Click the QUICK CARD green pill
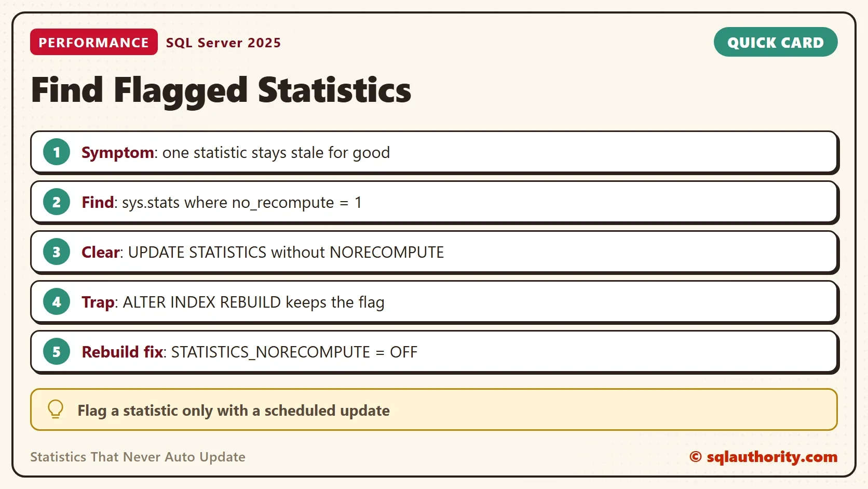The image size is (868, 489). (776, 42)
